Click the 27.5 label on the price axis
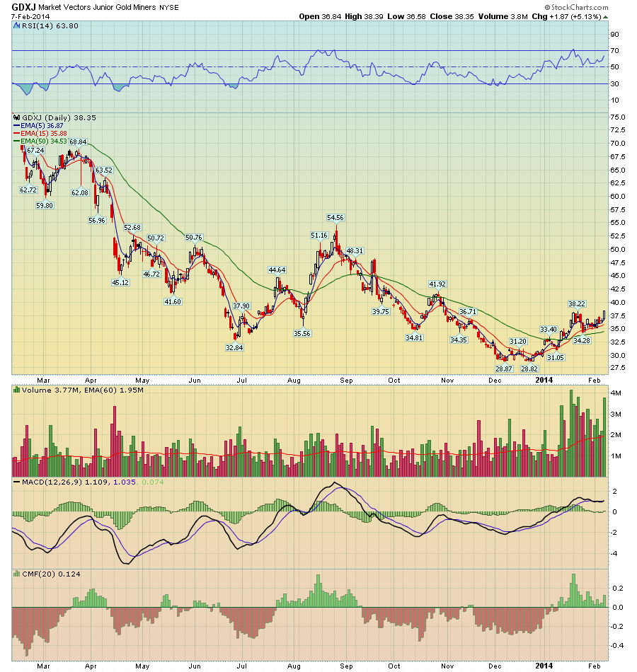This screenshot has height=672, width=637. [x=618, y=367]
